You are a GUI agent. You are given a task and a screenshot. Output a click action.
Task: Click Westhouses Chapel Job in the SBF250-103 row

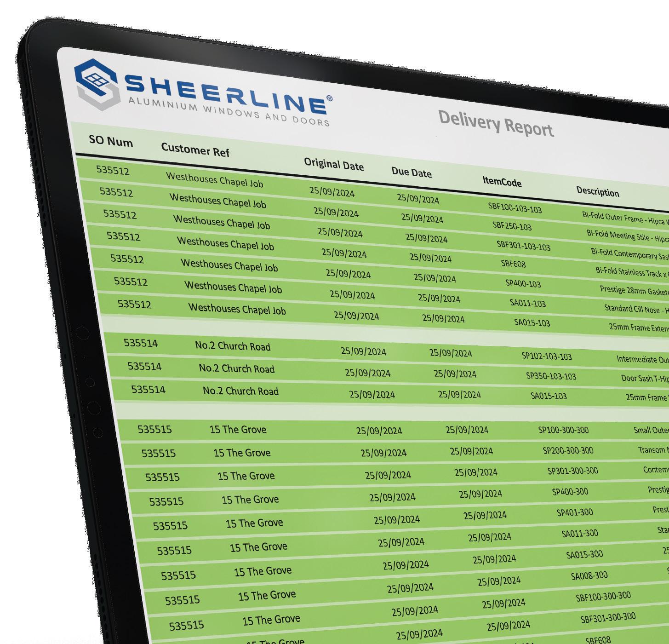(217, 201)
